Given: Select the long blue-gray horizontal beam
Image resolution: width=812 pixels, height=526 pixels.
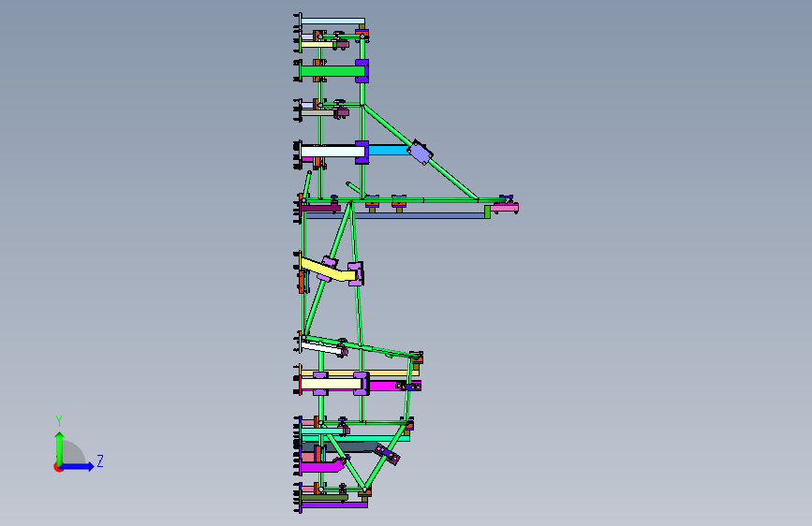Looking at the screenshot, I should click(x=395, y=215).
